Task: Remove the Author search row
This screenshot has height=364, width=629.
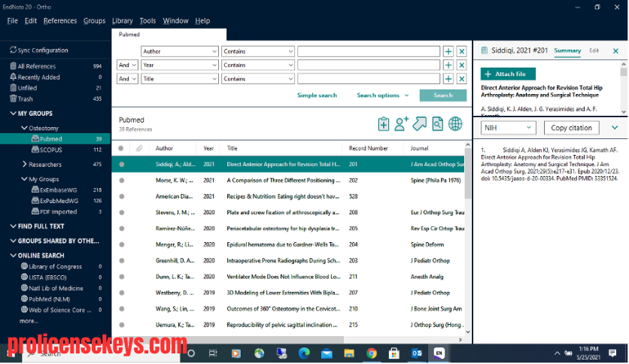Action: 462,51
